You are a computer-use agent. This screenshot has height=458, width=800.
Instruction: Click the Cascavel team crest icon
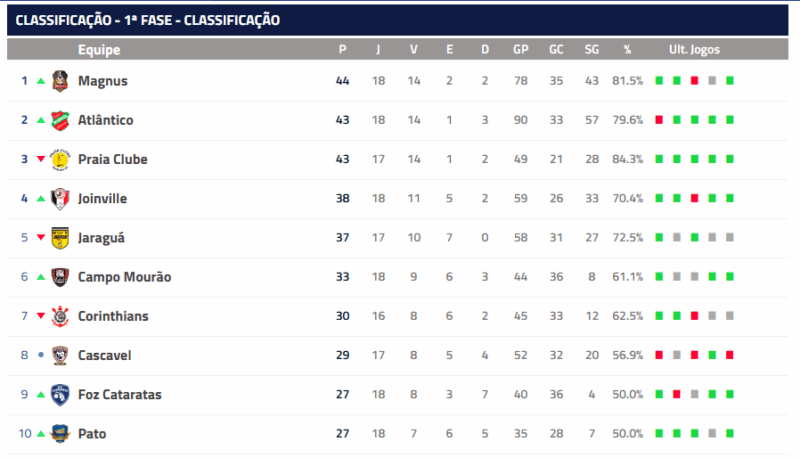click(61, 355)
